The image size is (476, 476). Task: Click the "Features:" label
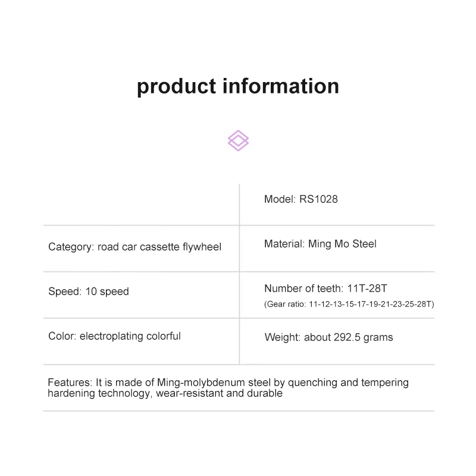[69, 383]
